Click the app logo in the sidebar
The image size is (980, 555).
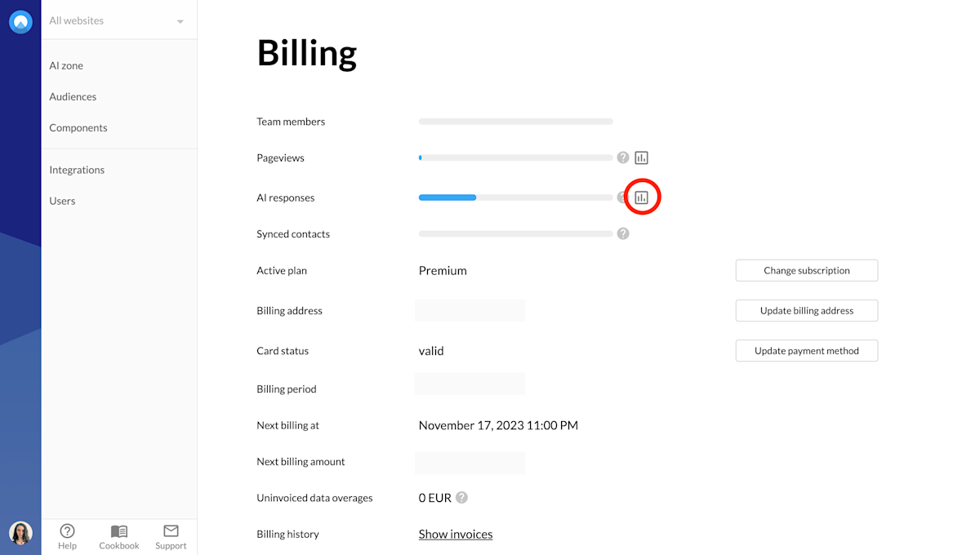pyautogui.click(x=20, y=22)
